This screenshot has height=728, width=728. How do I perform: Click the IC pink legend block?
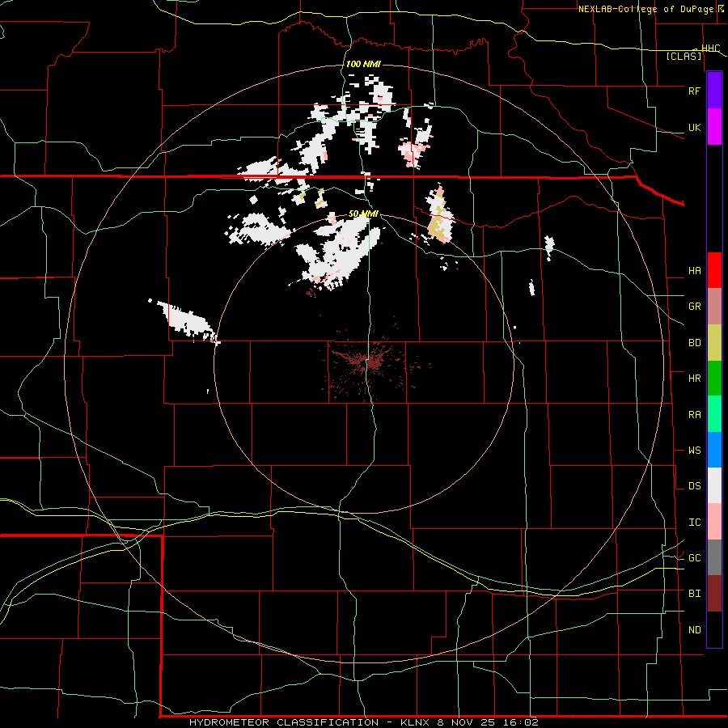point(714,522)
